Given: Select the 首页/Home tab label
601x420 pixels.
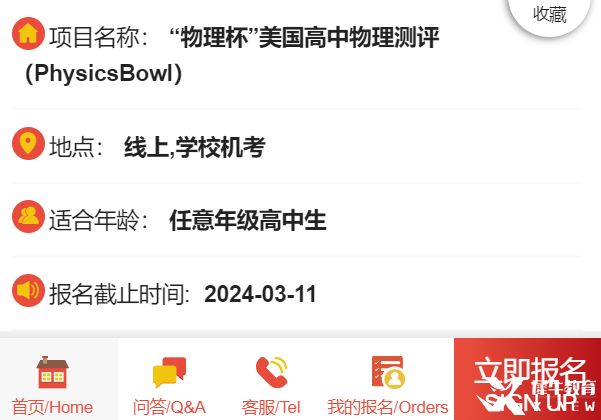Looking at the screenshot, I should click(x=53, y=407).
